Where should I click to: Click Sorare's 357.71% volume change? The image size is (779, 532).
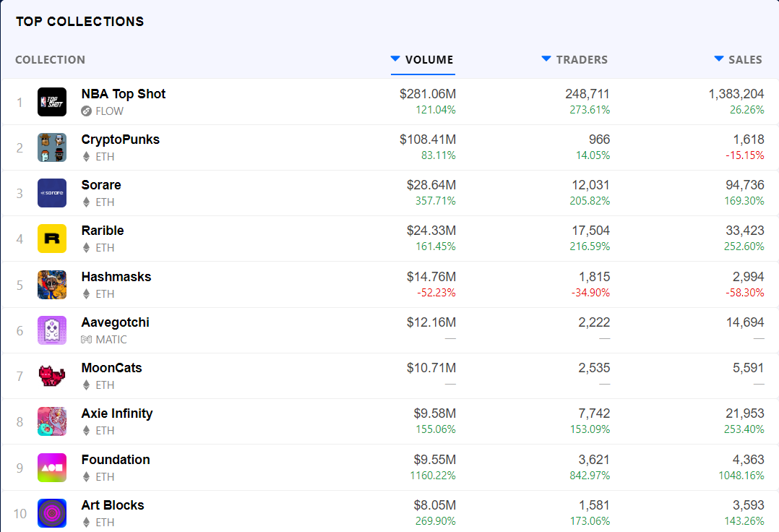(x=436, y=201)
